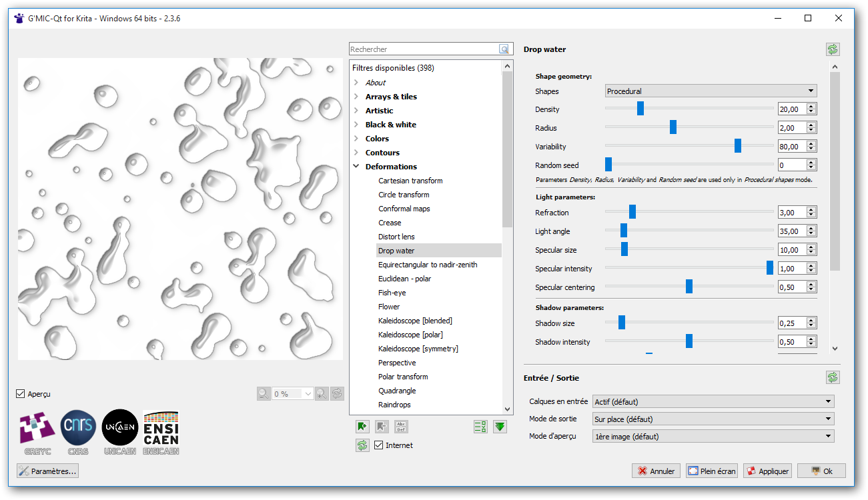Select the Fish-eye filter
Image resolution: width=868 pixels, height=500 pixels.
tap(392, 293)
